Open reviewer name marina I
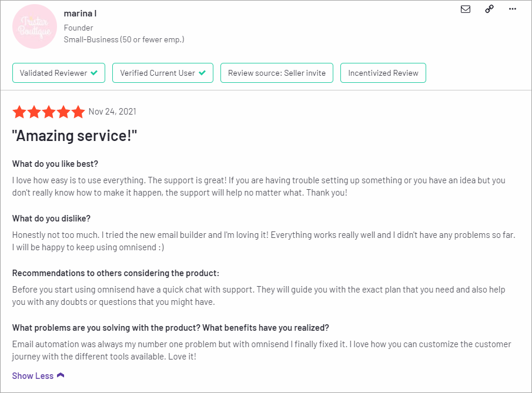Image resolution: width=532 pixels, height=393 pixels. pos(80,14)
